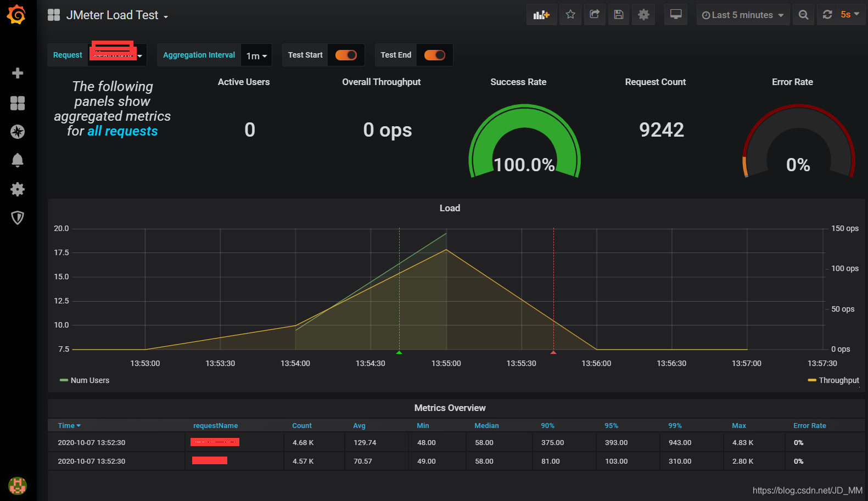The height and width of the screenshot is (501, 868).
Task: Zoom out the time range
Action: pos(803,15)
